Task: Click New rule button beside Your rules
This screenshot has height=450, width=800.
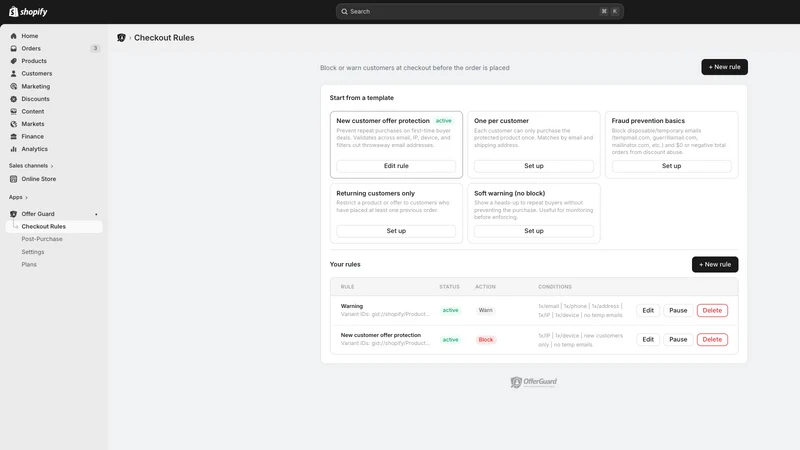Action: (x=715, y=264)
